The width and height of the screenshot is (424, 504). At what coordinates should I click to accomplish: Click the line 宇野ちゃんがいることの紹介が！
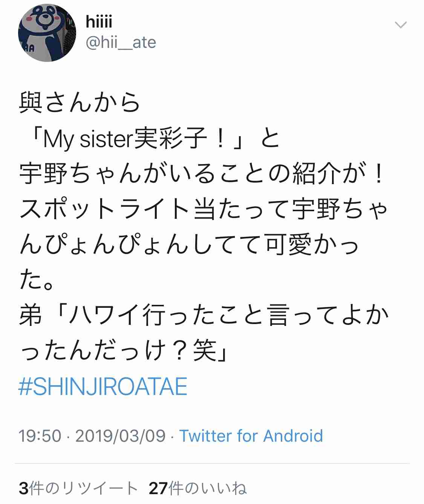click(x=202, y=174)
